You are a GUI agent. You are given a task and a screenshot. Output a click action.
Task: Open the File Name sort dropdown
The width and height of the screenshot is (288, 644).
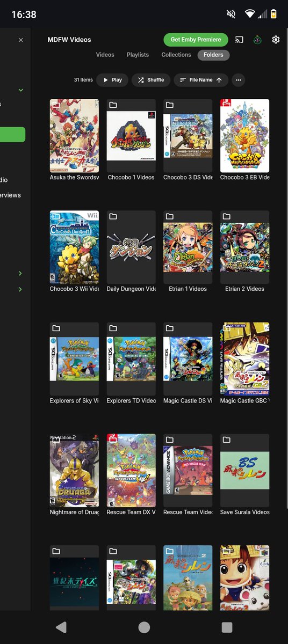coord(201,80)
